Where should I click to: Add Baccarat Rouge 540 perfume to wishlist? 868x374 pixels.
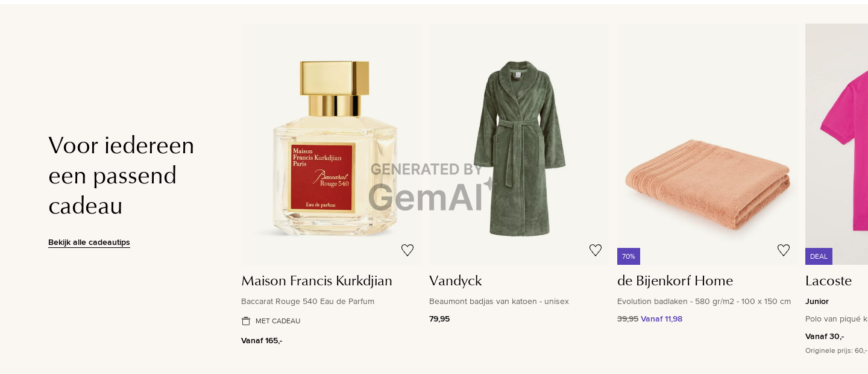pos(407,250)
